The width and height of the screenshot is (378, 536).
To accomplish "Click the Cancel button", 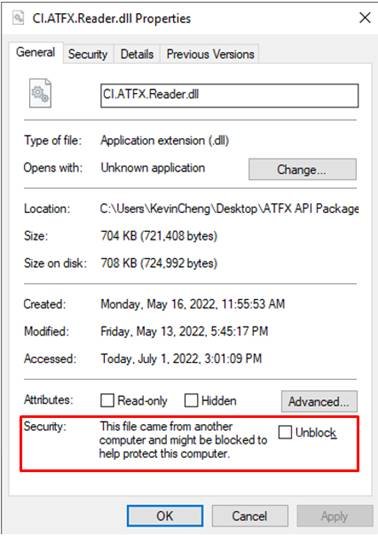I will [x=250, y=516].
